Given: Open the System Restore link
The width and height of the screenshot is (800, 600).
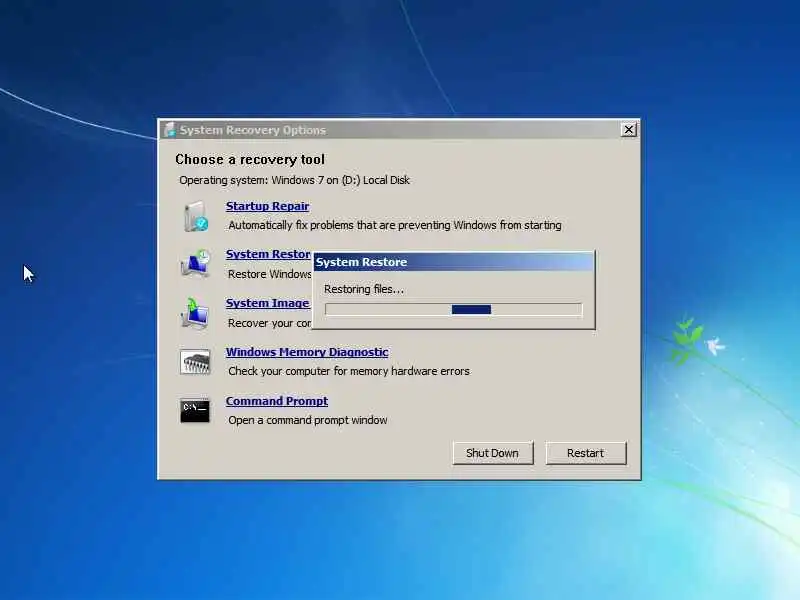Looking at the screenshot, I should [x=268, y=254].
